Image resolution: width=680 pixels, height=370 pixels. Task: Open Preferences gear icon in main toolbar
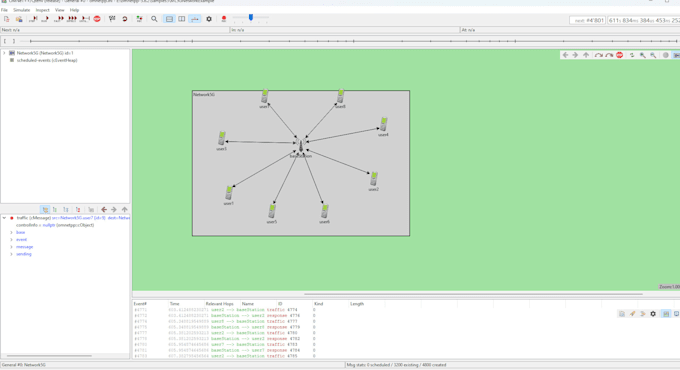209,19
